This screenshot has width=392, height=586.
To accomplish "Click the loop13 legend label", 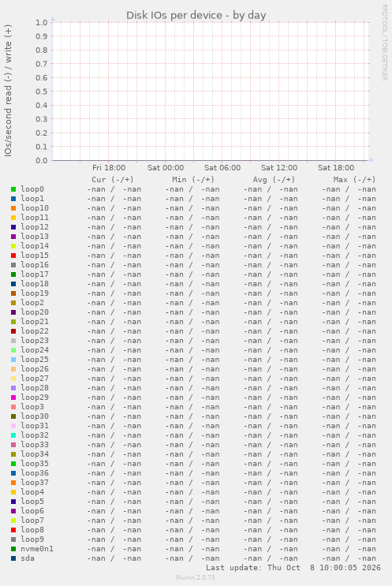I will 35,237.
